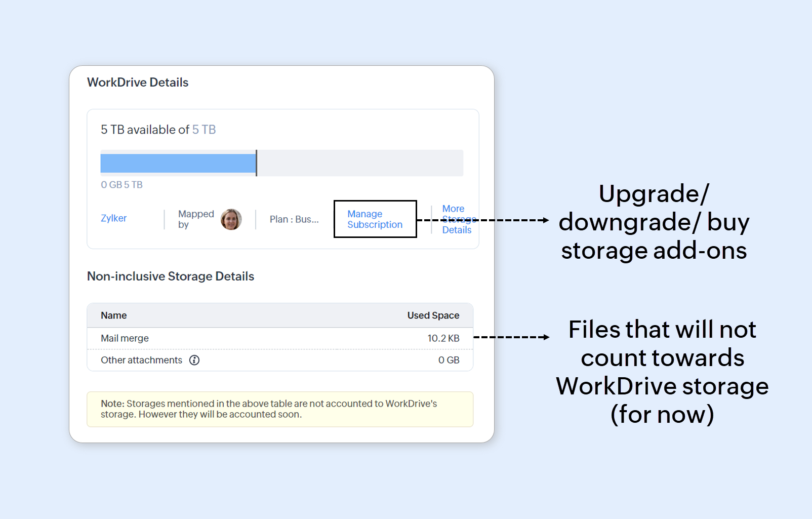Click the Name column header
812x519 pixels.
114,315
